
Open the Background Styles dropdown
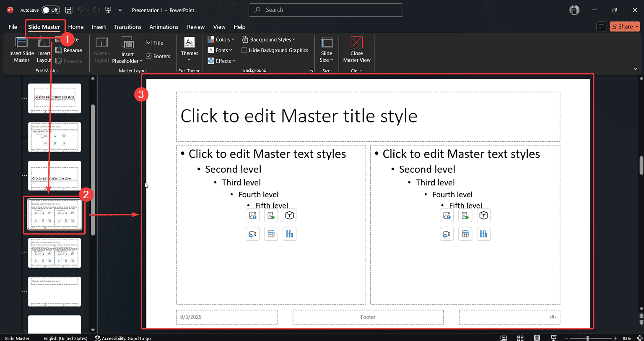[x=269, y=39]
